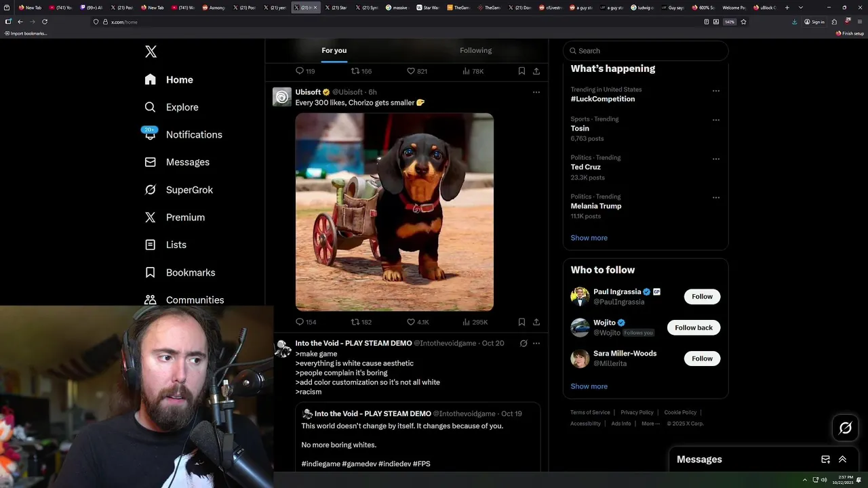The height and width of the screenshot is (488, 868).
Task: Open more options for #LuckCompetition trend
Action: pos(716,91)
